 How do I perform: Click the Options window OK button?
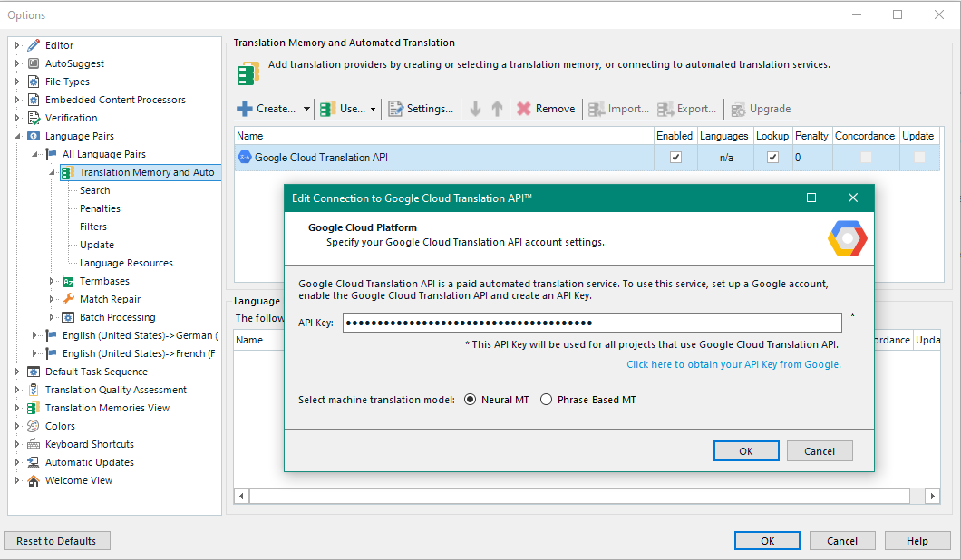click(767, 541)
